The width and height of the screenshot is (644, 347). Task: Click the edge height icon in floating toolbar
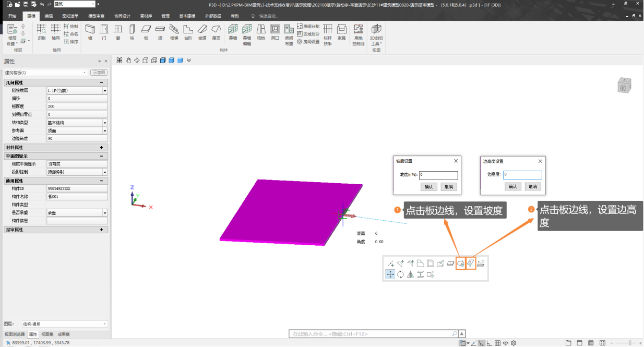(470, 264)
